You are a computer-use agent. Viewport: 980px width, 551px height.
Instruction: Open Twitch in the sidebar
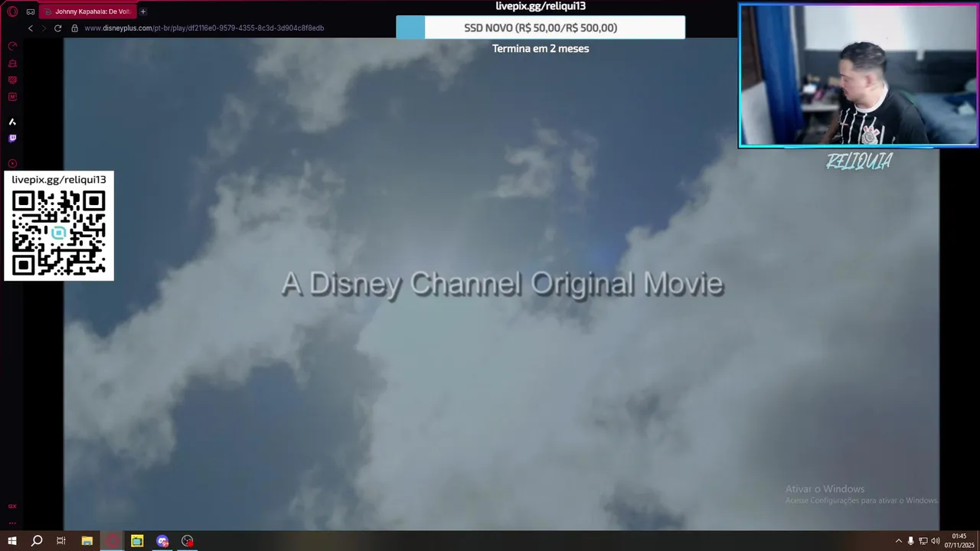click(x=12, y=139)
